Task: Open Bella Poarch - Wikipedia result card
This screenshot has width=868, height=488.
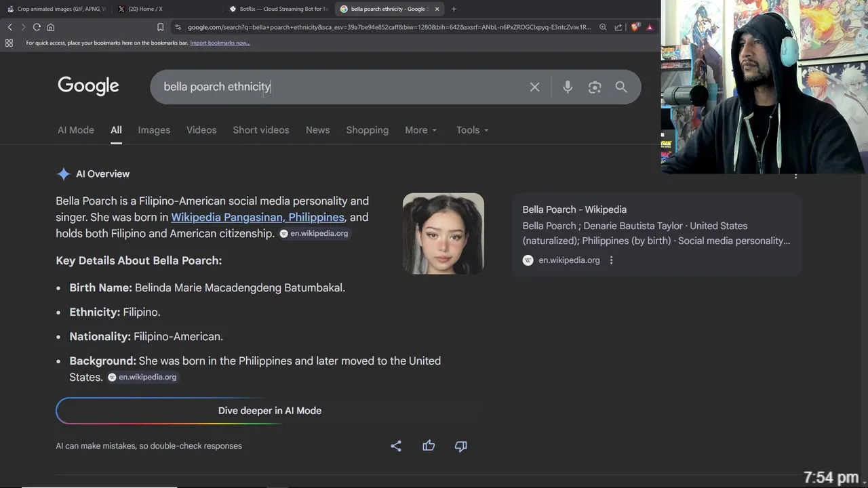Action: pyautogui.click(x=656, y=235)
